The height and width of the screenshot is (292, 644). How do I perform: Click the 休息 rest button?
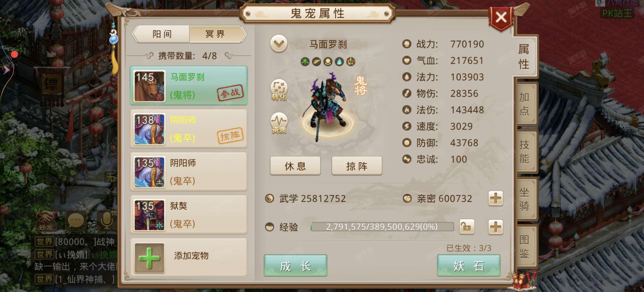tap(295, 166)
